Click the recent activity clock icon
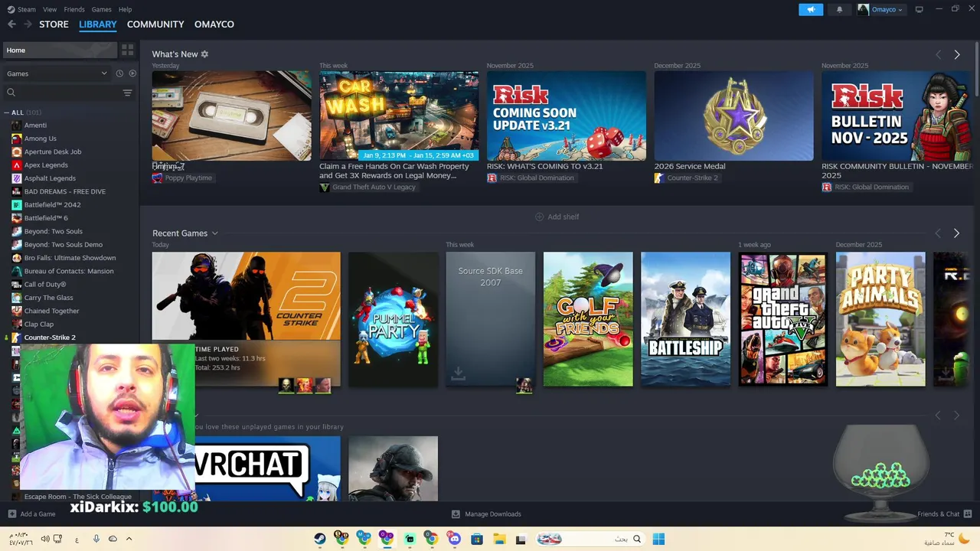The width and height of the screenshot is (980, 551). tap(119, 73)
